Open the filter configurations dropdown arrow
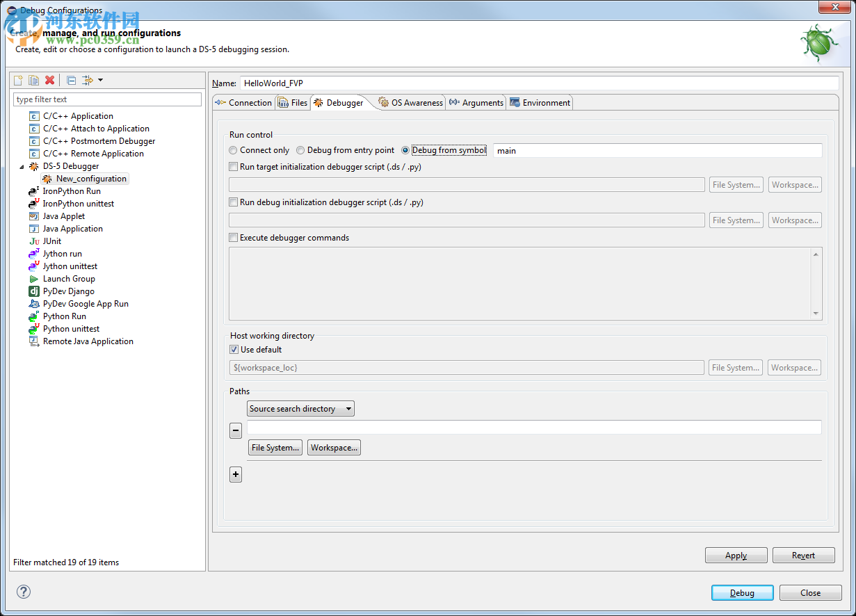Image resolution: width=856 pixels, height=616 pixels. tap(100, 80)
